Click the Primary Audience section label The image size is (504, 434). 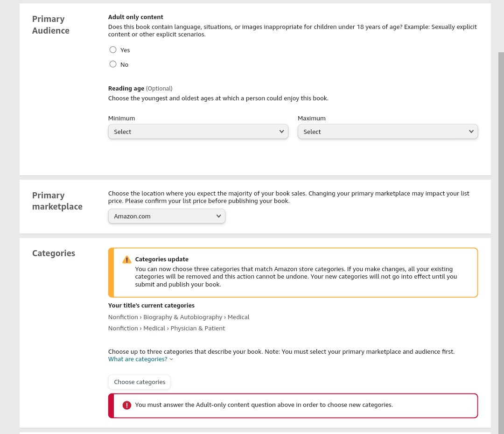51,25
